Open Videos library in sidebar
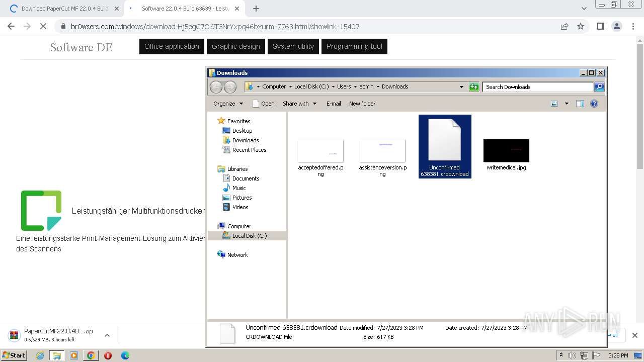Image resolution: width=644 pixels, height=362 pixels. click(x=240, y=207)
